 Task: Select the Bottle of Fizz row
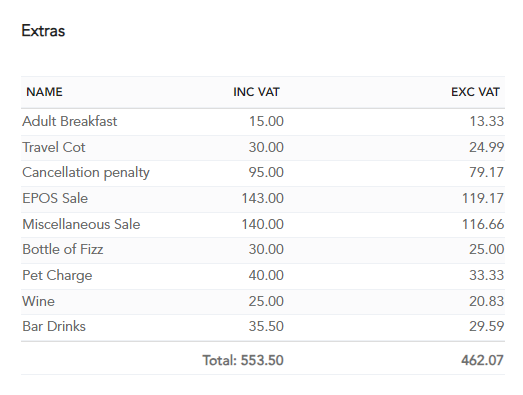263,250
